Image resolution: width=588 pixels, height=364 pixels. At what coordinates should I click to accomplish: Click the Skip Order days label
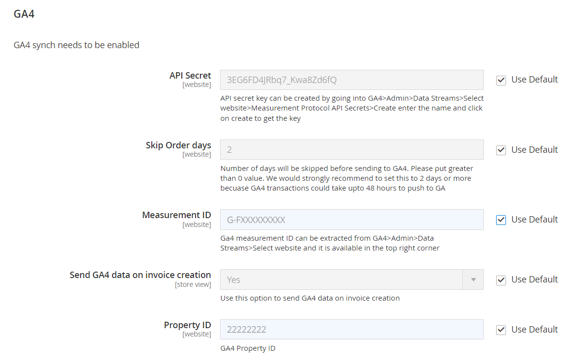tap(178, 145)
